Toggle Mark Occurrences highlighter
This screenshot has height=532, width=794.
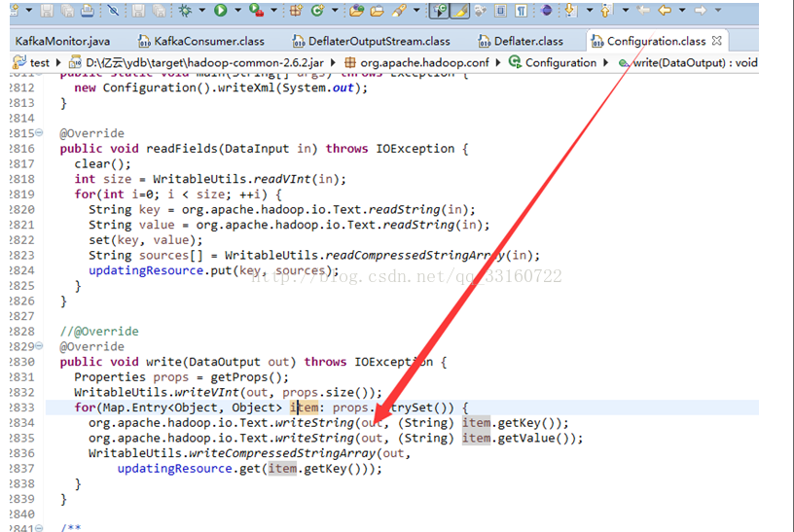pyautogui.click(x=459, y=10)
